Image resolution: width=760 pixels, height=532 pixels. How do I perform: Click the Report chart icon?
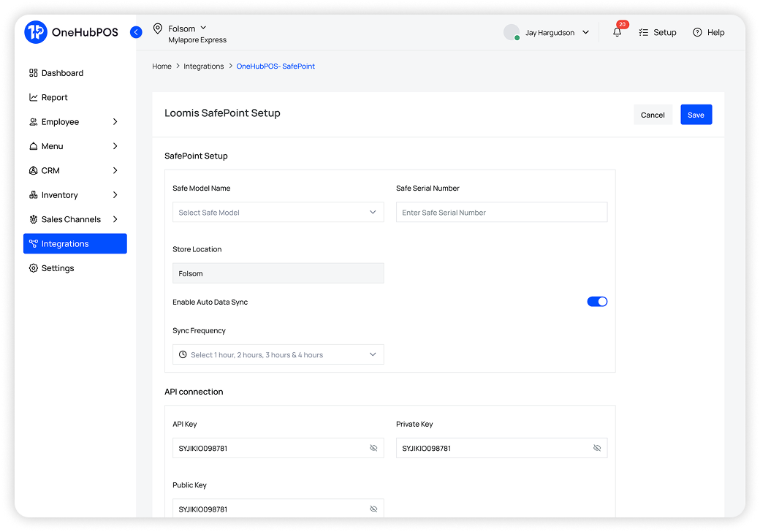point(34,97)
